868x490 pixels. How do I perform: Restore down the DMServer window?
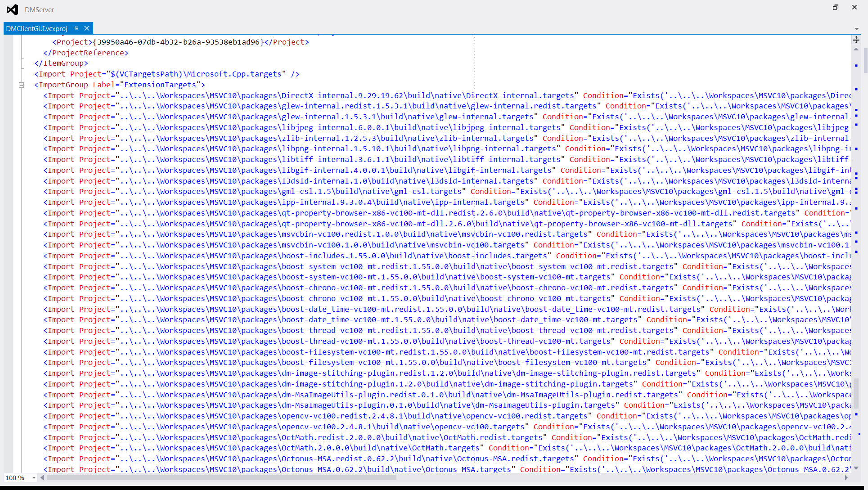(x=836, y=7)
